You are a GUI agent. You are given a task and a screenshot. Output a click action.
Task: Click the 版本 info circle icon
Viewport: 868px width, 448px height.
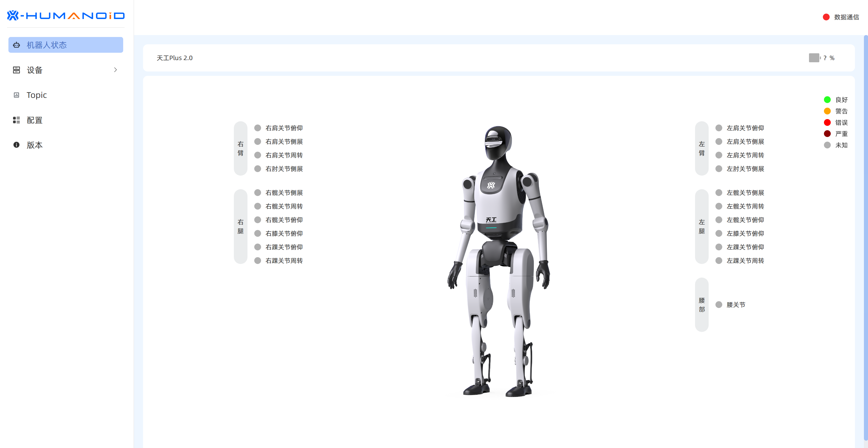click(16, 145)
